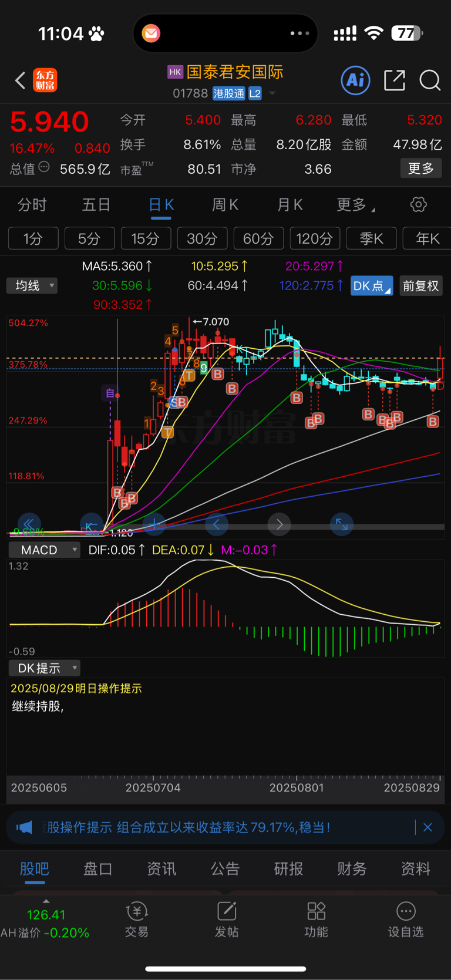Switch to the 五日 tab

96,205
